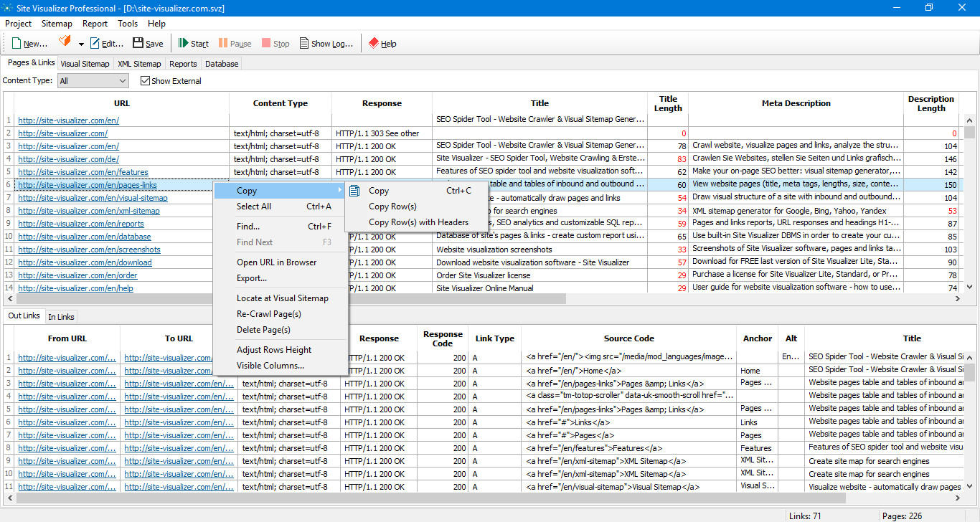Screen dimensions: 980x522
Task: Click title cell 'Website visualization screenshots'
Action: click(x=540, y=250)
